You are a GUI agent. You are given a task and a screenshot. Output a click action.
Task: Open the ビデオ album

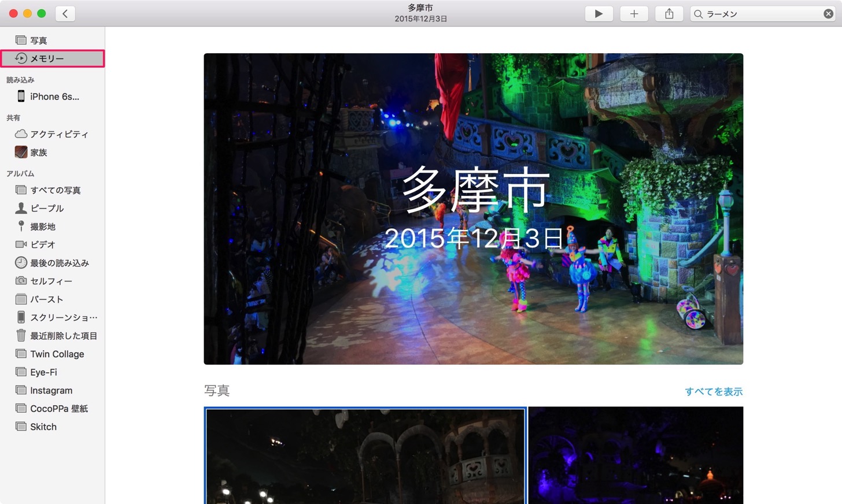[52, 244]
